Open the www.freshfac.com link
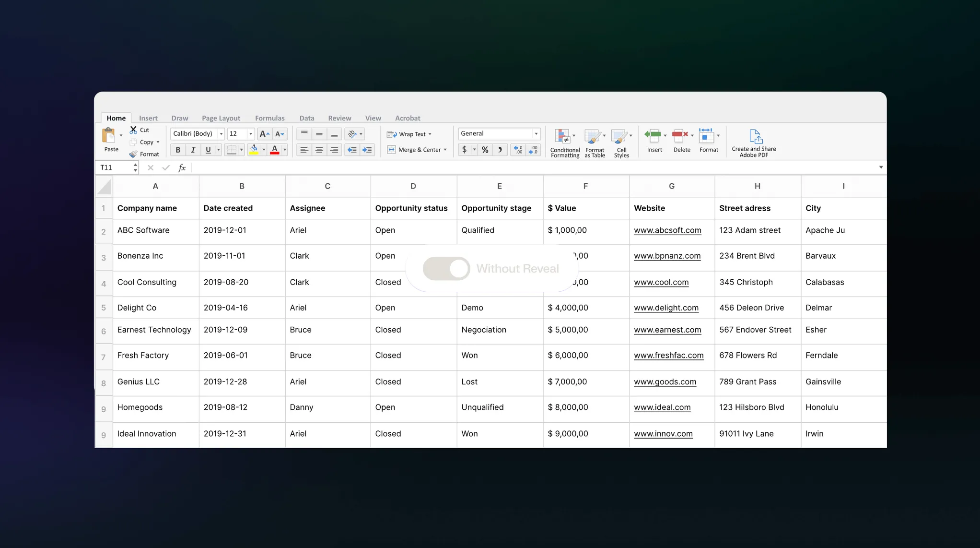 [x=669, y=355]
